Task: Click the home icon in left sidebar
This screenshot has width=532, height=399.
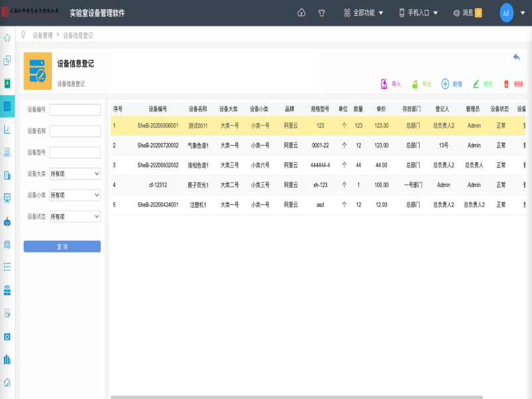Action: click(7, 37)
